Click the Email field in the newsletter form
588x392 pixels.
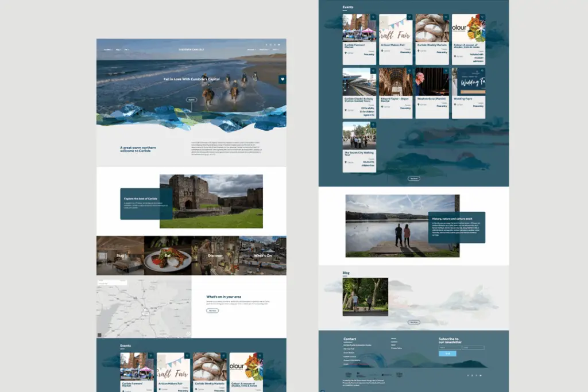tap(473, 348)
